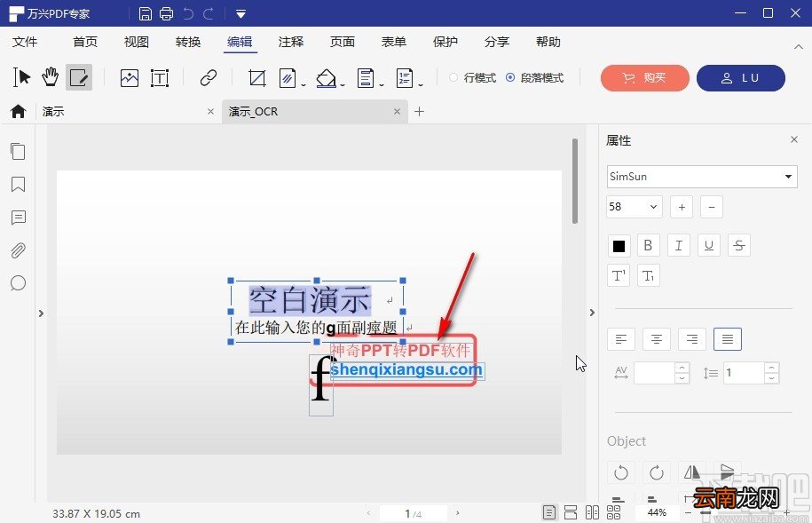812x523 pixels.
Task: Select the 行模式 radio button
Action: (x=453, y=78)
